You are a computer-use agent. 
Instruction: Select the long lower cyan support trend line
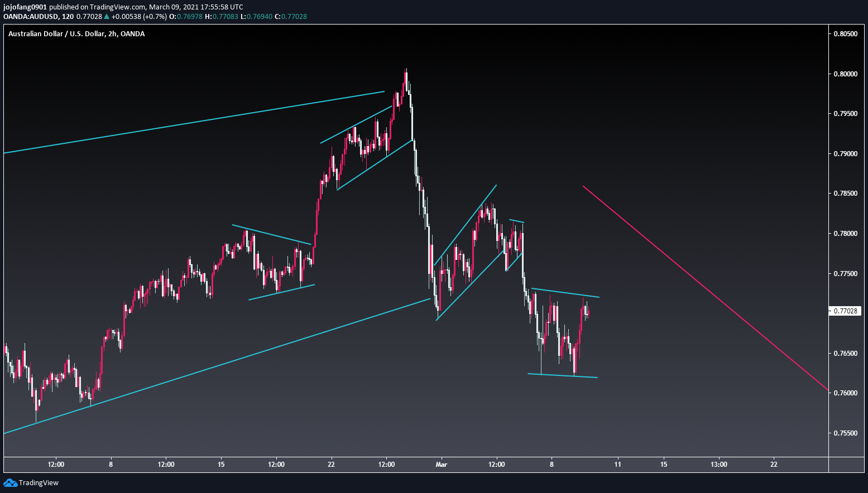pyautogui.click(x=217, y=366)
